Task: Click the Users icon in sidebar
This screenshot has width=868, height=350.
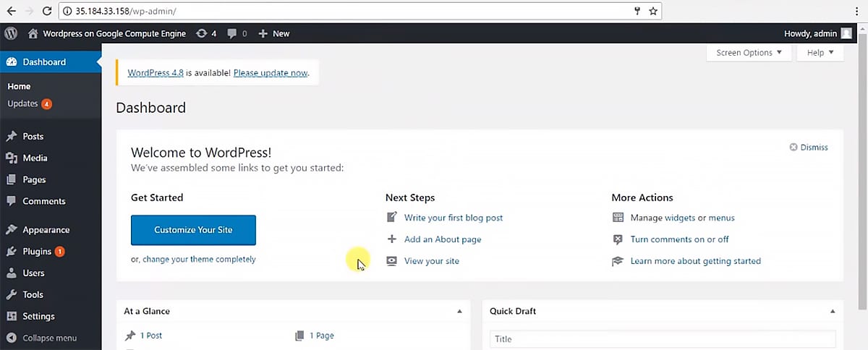Action: pos(12,273)
